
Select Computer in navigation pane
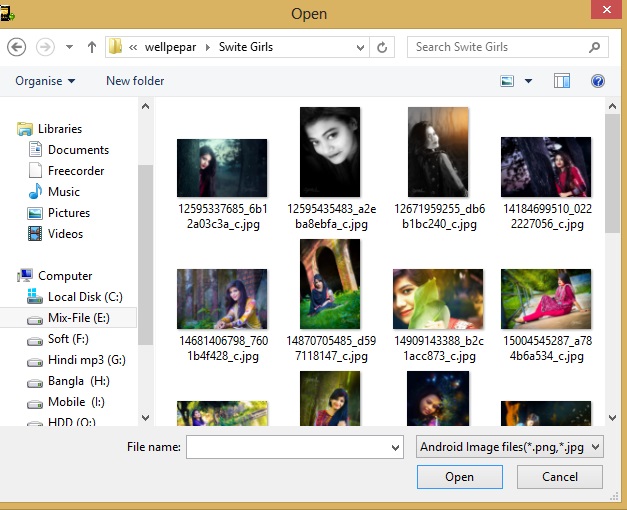pyautogui.click(x=65, y=276)
